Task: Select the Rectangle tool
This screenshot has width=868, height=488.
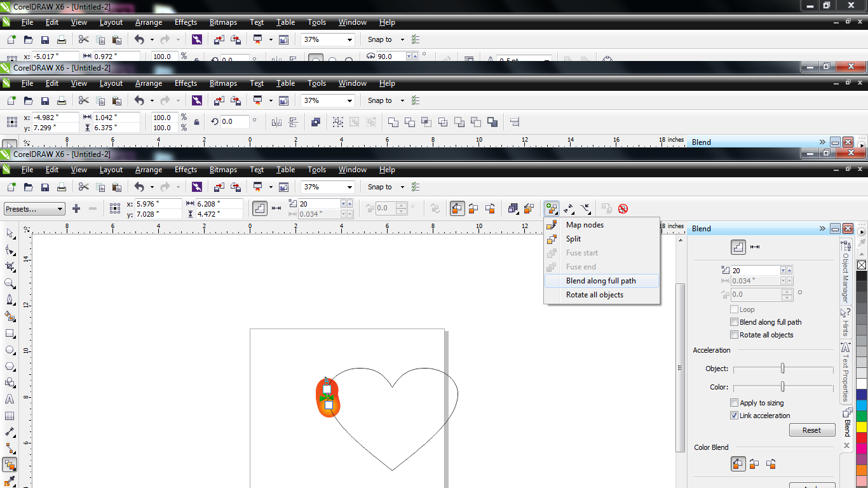Action: (9, 333)
